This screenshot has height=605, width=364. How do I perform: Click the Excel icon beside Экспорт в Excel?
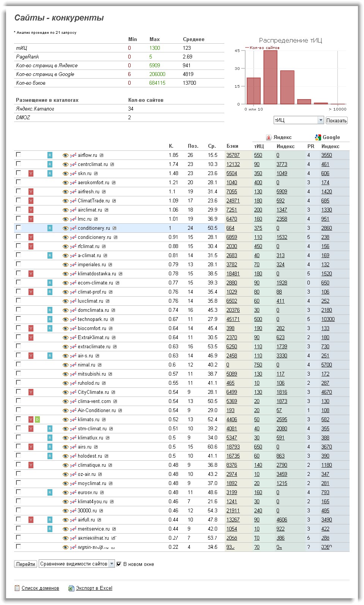point(71,588)
